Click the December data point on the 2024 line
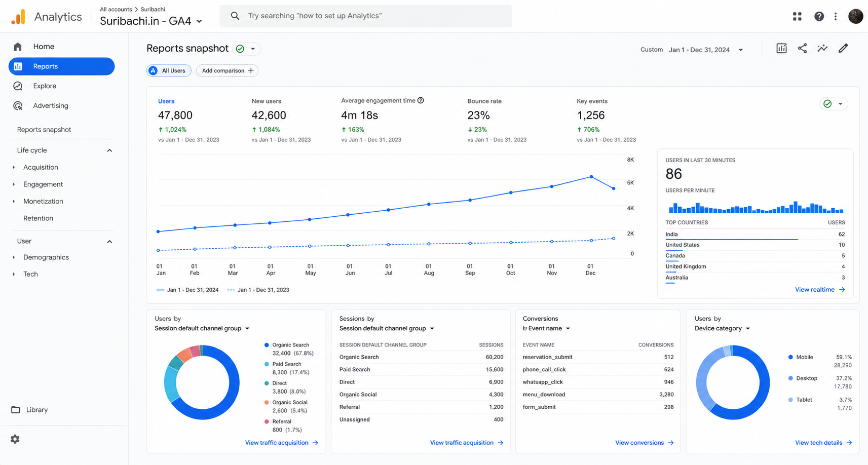The image size is (868, 465). tap(591, 177)
